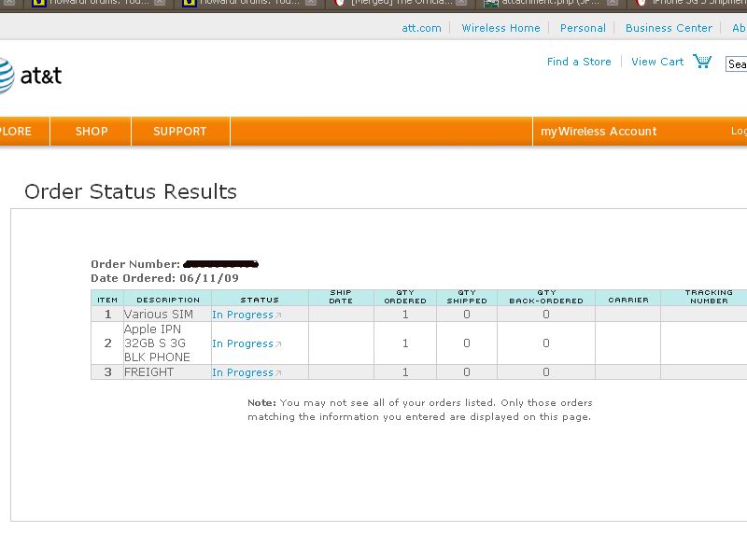
Task: Click the Order Status Results heading
Action: 131,191
